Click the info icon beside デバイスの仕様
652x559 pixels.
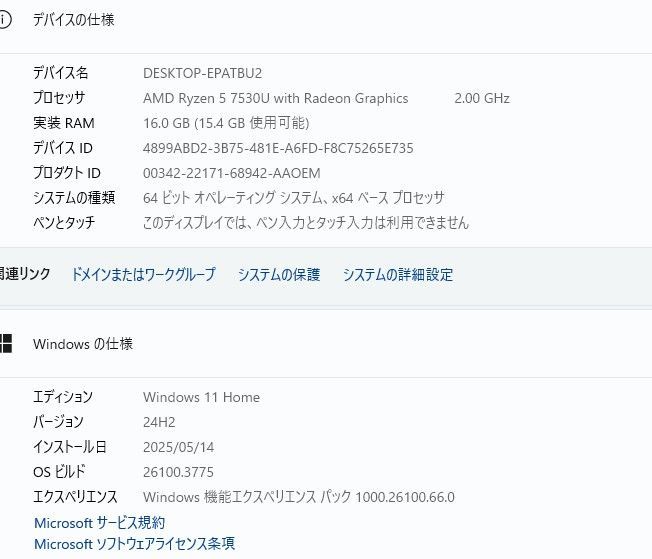pyautogui.click(x=5, y=20)
